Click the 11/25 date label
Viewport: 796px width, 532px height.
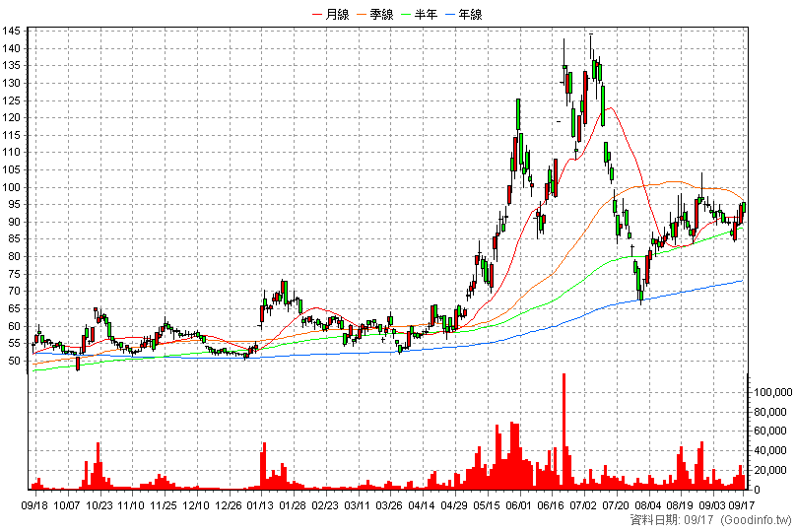coord(164,505)
